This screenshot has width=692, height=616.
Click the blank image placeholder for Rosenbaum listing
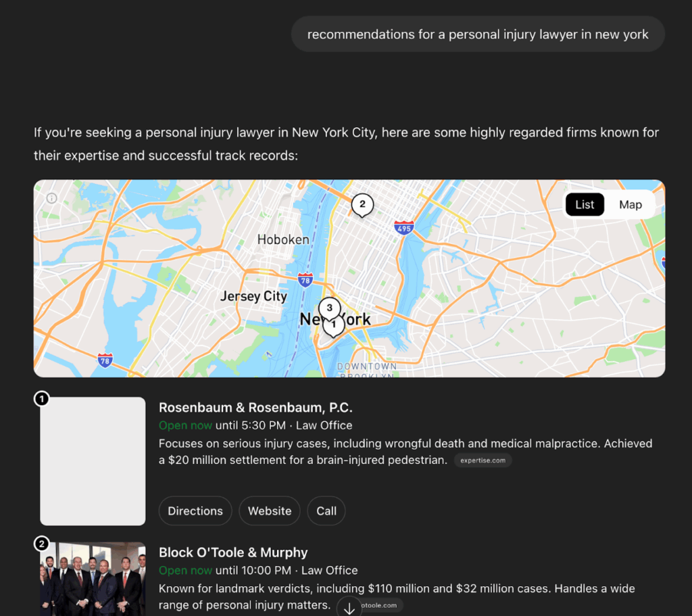[93, 460]
